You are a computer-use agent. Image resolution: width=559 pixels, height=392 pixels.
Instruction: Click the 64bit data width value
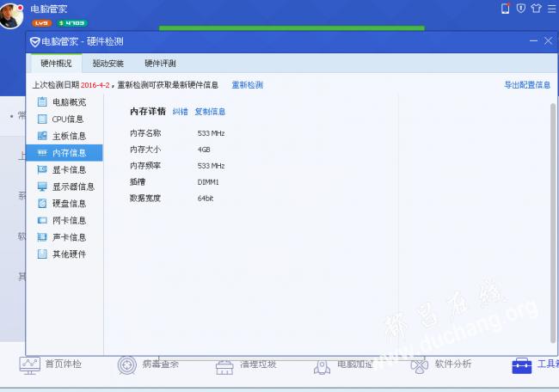click(x=206, y=199)
